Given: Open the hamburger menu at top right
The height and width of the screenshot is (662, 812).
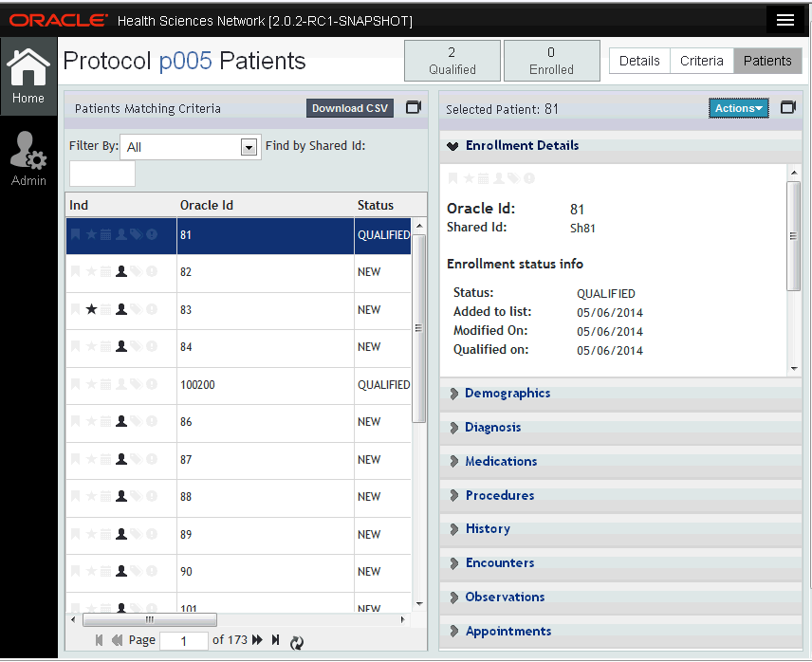Looking at the screenshot, I should pos(785,20).
